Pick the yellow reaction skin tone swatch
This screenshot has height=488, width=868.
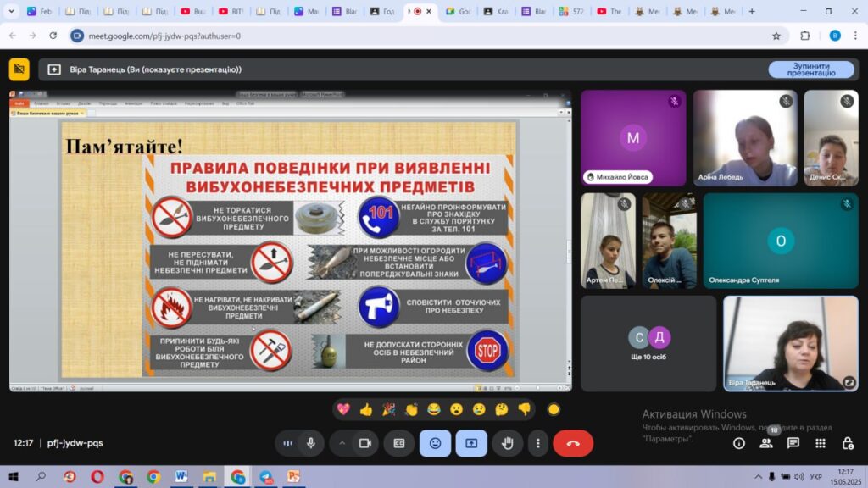[554, 409]
